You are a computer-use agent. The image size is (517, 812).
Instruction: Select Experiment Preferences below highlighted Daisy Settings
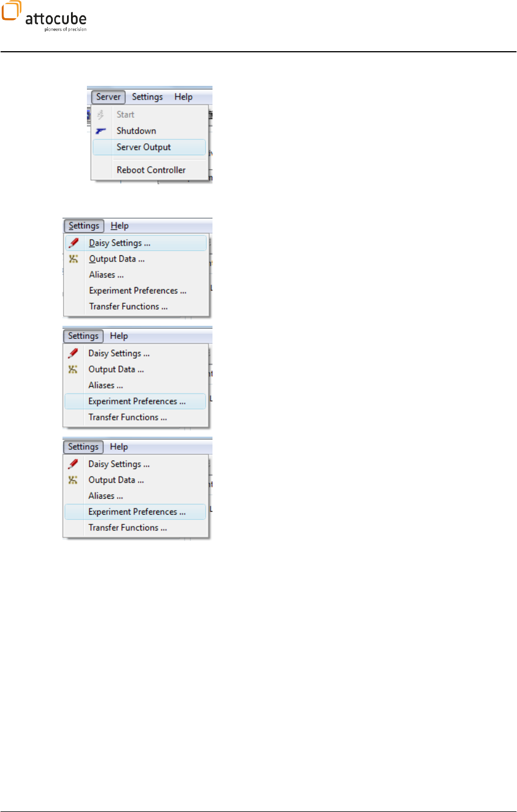(x=136, y=291)
